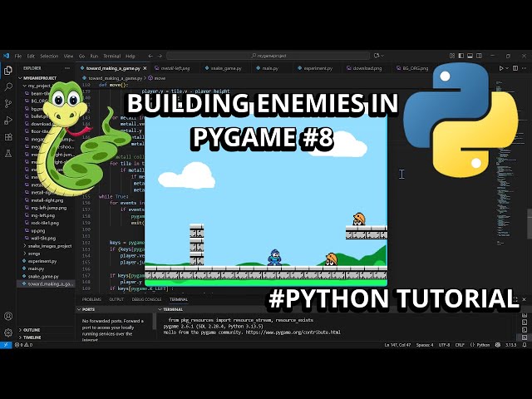Open the Help menu
Image resolution: width=532 pixels, height=399 pixels.
[x=131, y=56]
